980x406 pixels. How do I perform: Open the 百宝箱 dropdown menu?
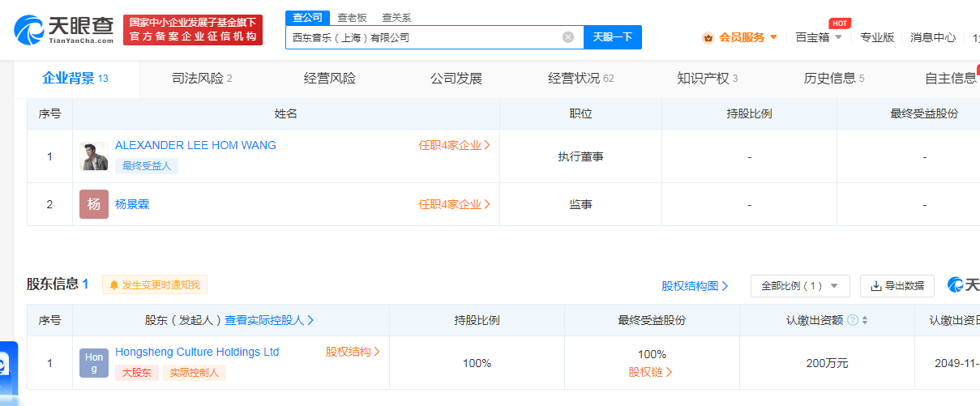(819, 37)
